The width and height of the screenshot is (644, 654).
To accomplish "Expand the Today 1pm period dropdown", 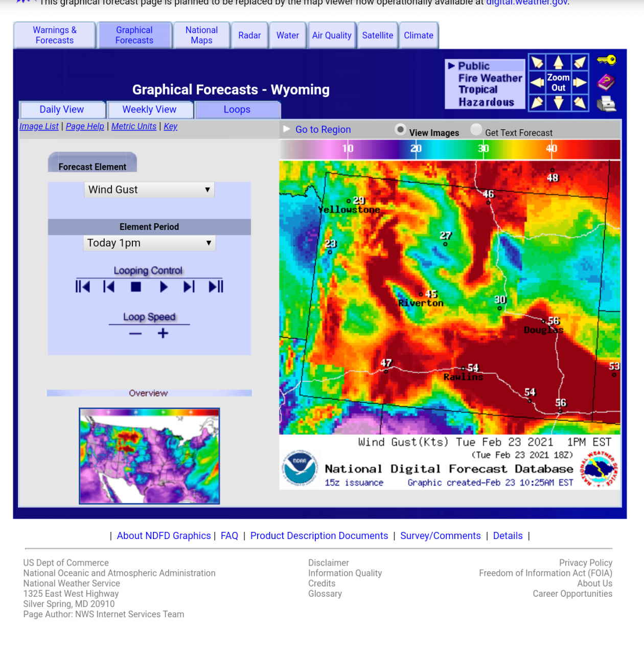I will (149, 243).
